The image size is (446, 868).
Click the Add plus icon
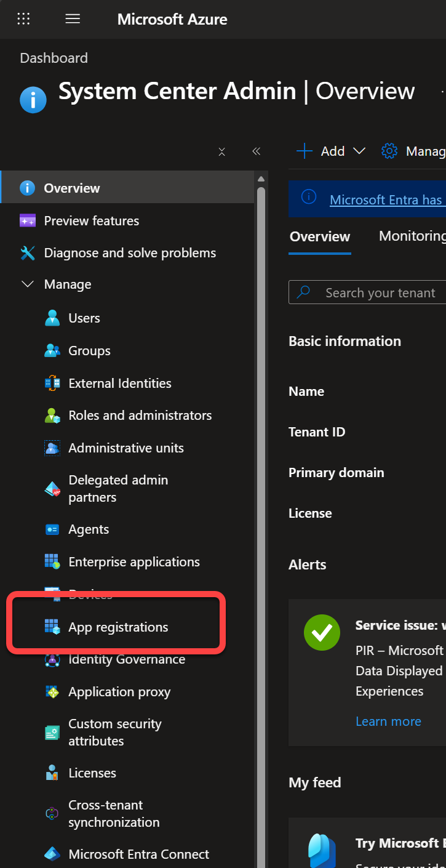305,151
